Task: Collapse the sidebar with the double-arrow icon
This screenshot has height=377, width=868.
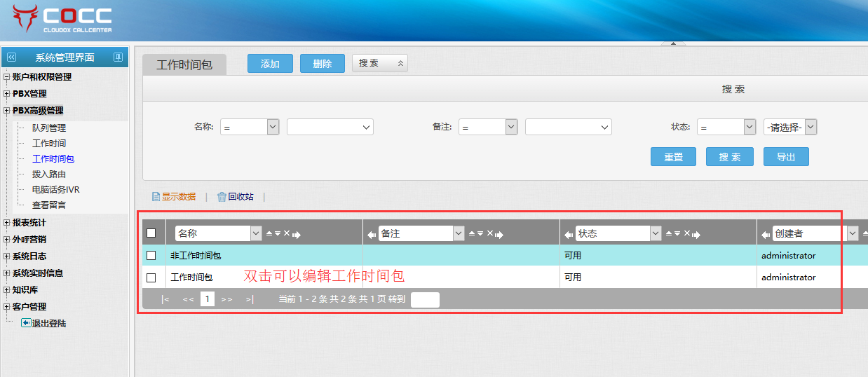Action: (x=11, y=57)
